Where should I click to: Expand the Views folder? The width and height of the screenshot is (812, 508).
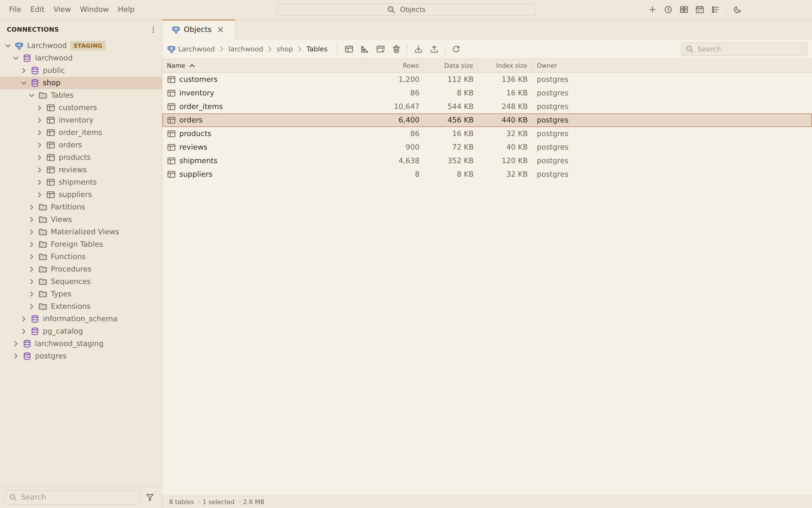(32, 219)
